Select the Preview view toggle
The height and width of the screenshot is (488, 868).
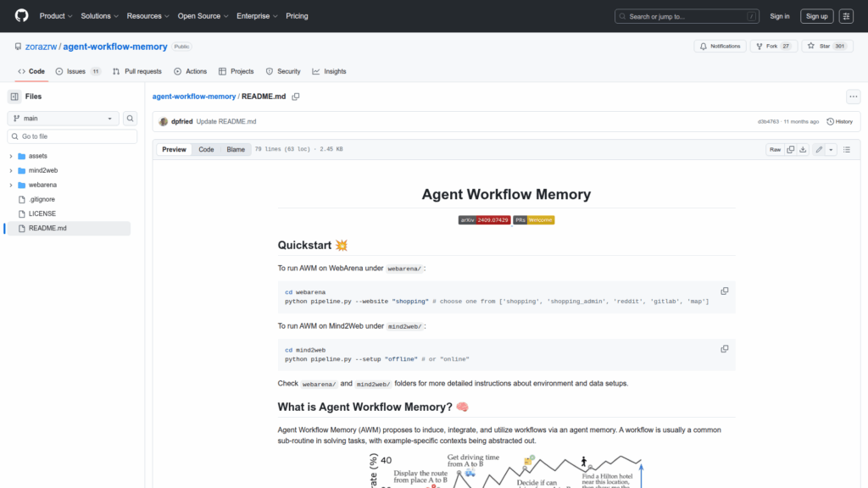174,149
